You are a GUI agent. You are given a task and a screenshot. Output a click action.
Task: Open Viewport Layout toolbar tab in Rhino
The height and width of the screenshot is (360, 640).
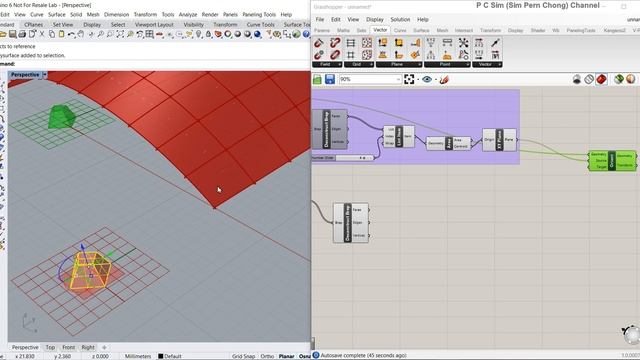(x=154, y=24)
